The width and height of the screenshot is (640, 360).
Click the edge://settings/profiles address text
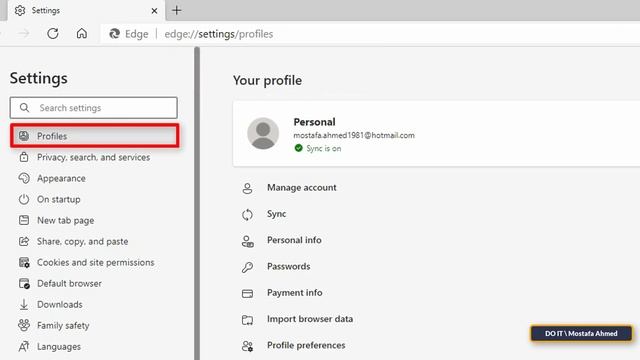pyautogui.click(x=219, y=34)
